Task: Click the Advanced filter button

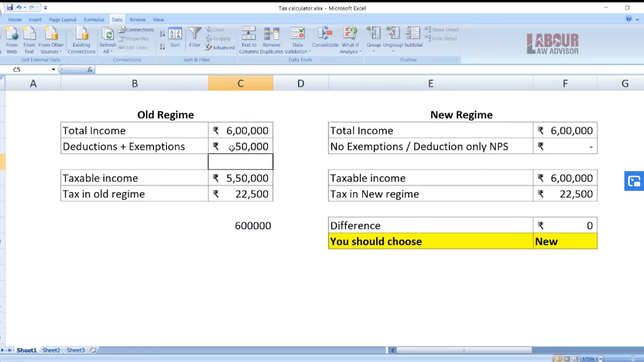Action: 220,48
